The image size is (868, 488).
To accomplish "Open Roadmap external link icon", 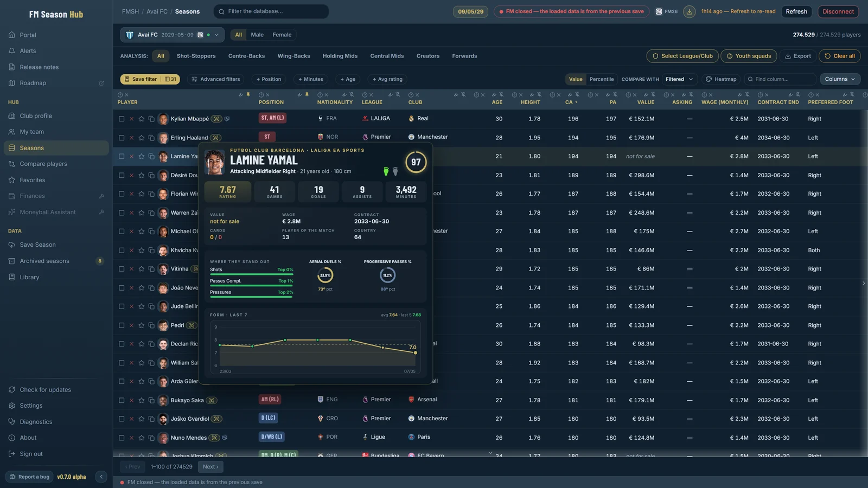I will 101,83.
